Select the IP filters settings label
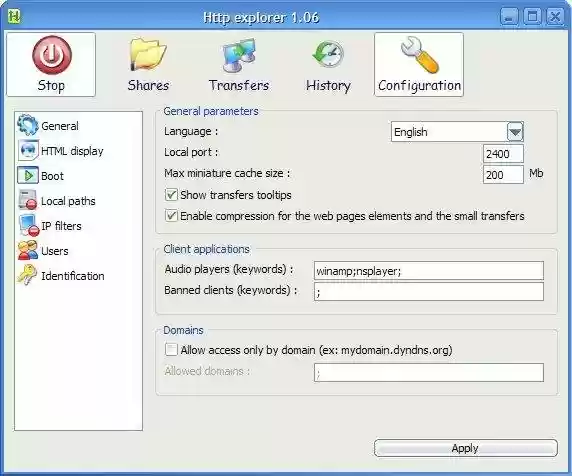 pos(61,226)
